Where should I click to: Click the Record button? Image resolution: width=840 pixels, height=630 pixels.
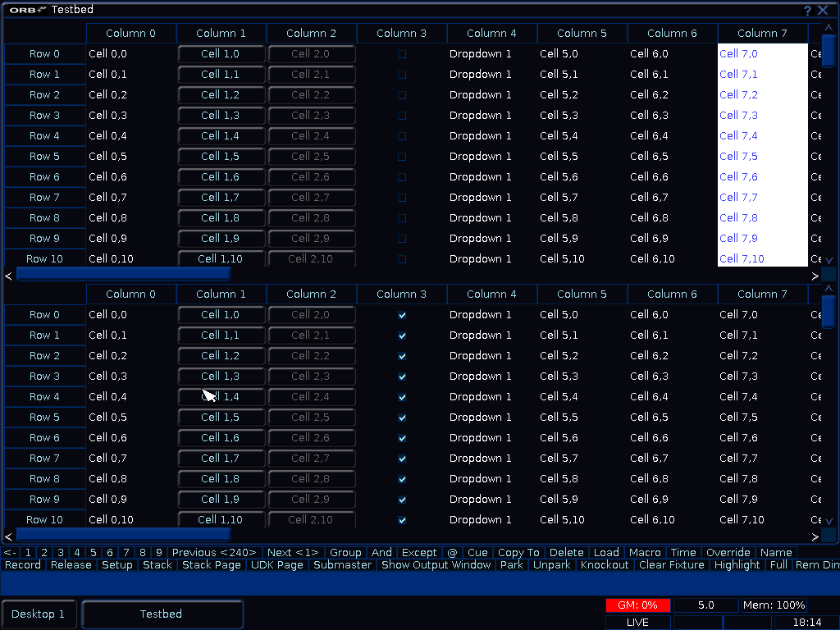[x=23, y=565]
